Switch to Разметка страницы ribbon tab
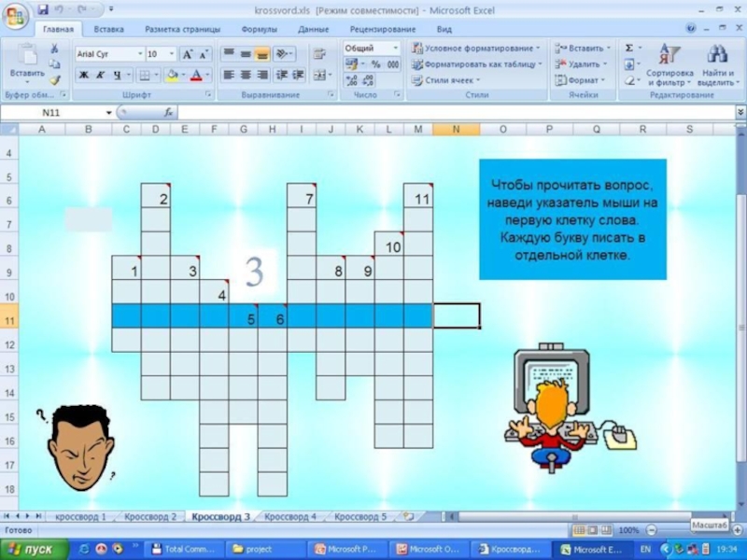 182,29
